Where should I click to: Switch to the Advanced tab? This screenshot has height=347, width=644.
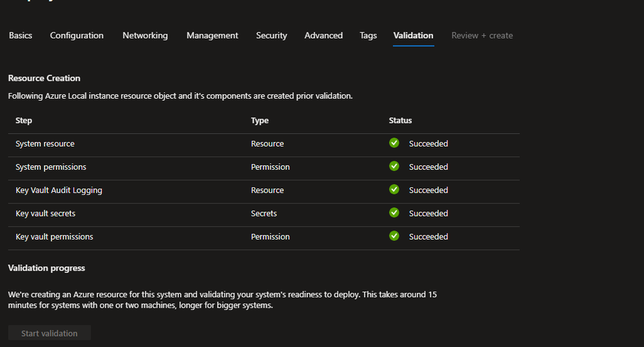323,36
